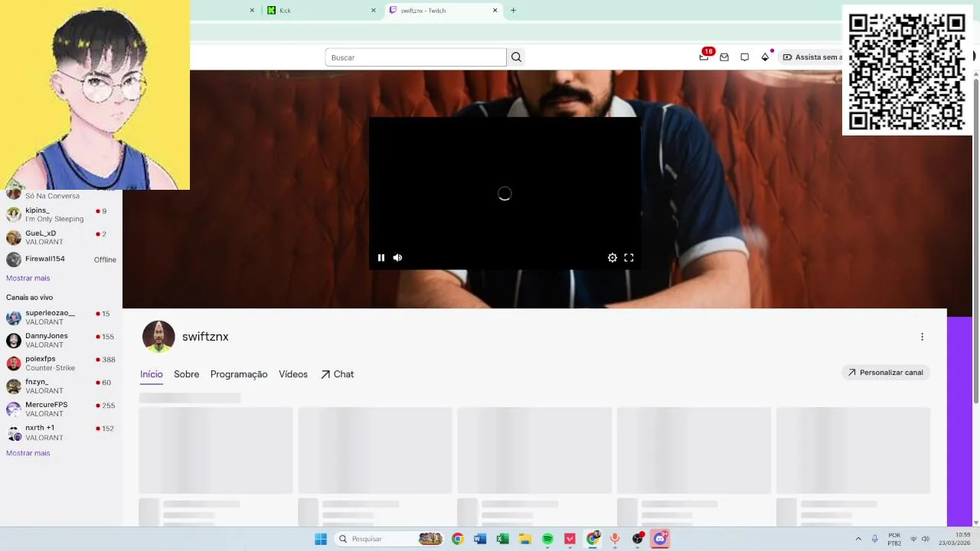980x551 pixels.
Task: Open the whispers envelope icon
Action: 724,57
